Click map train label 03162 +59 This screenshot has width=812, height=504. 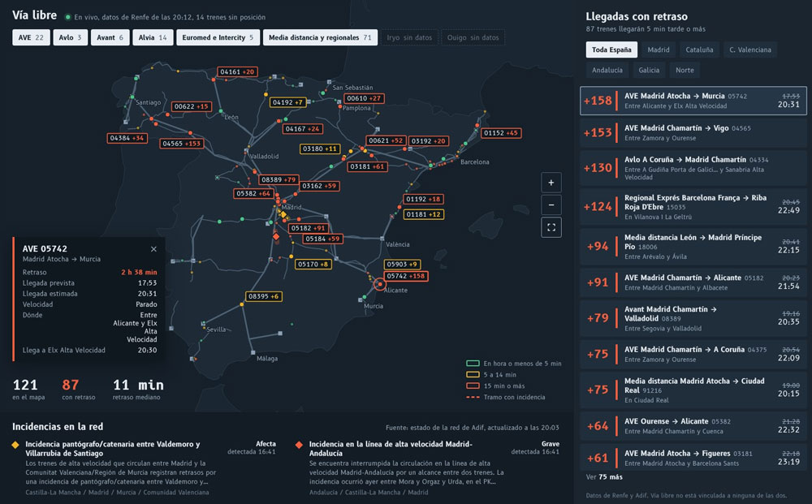pos(319,186)
